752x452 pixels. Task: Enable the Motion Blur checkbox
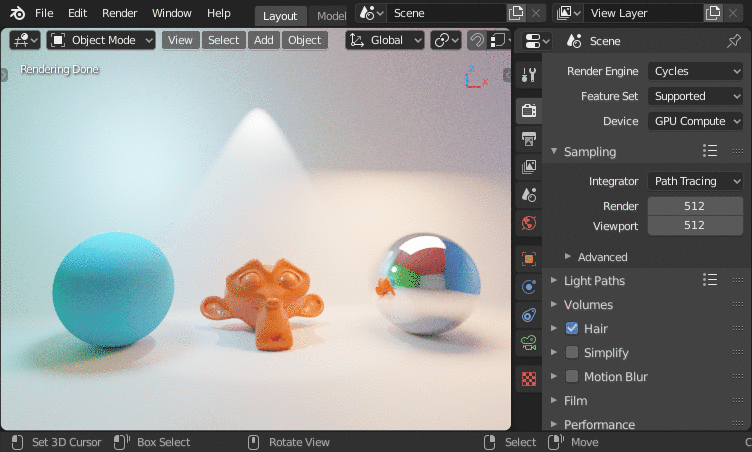pos(572,376)
